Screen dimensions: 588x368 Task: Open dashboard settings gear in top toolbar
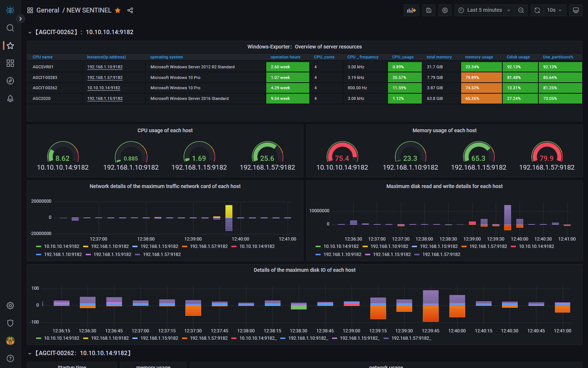(445, 10)
